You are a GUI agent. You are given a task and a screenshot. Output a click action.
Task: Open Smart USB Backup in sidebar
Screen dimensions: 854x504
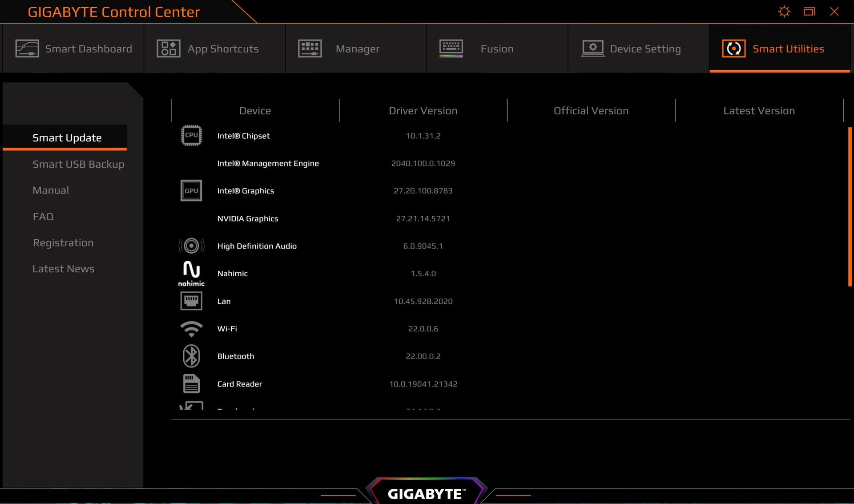point(78,164)
